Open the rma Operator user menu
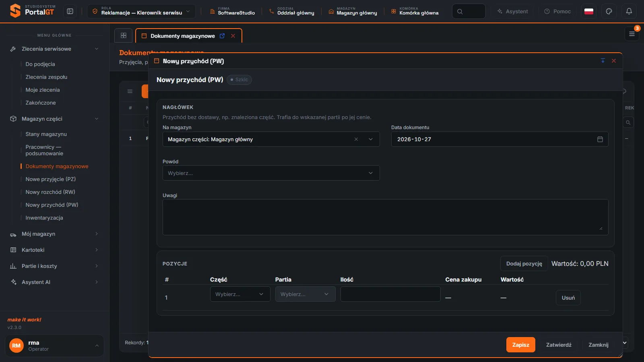The image size is (644, 362). click(54, 346)
